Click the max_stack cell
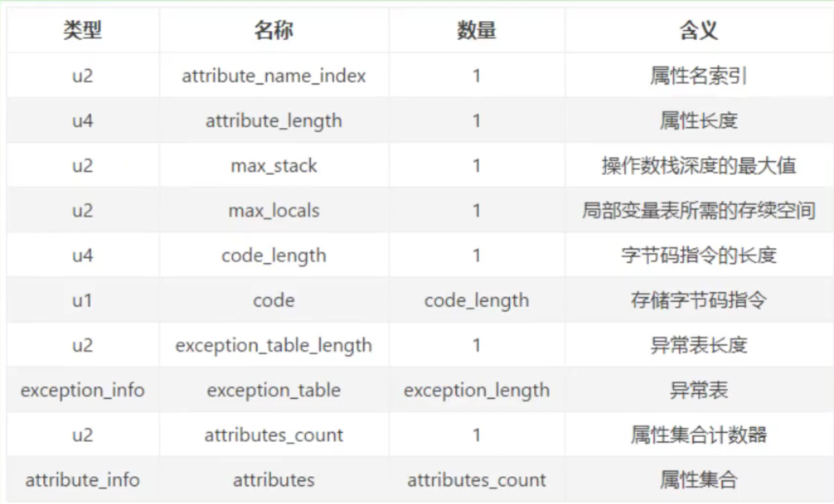 tap(273, 166)
